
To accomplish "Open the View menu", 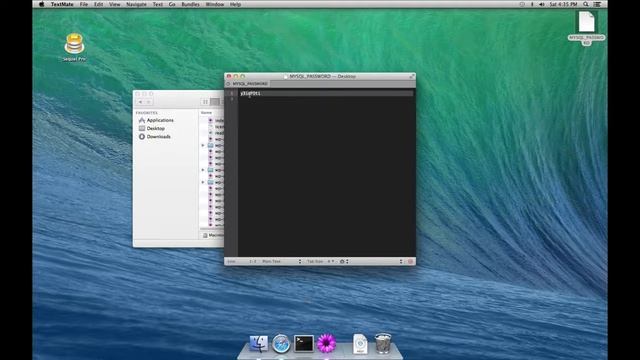I will (x=115, y=4).
